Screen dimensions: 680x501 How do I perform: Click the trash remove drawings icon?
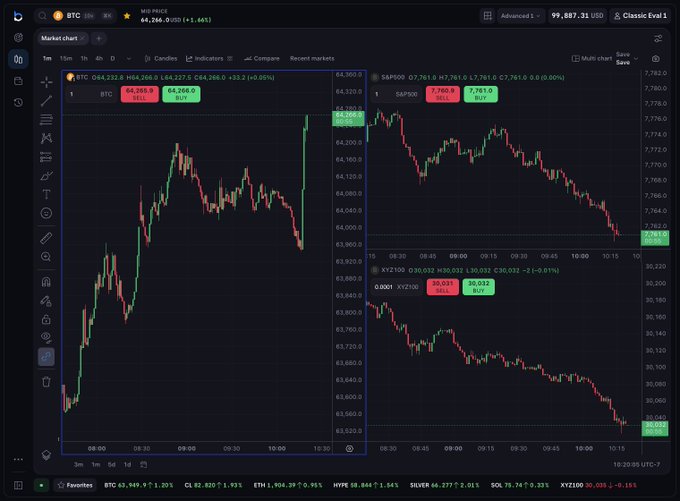point(46,382)
